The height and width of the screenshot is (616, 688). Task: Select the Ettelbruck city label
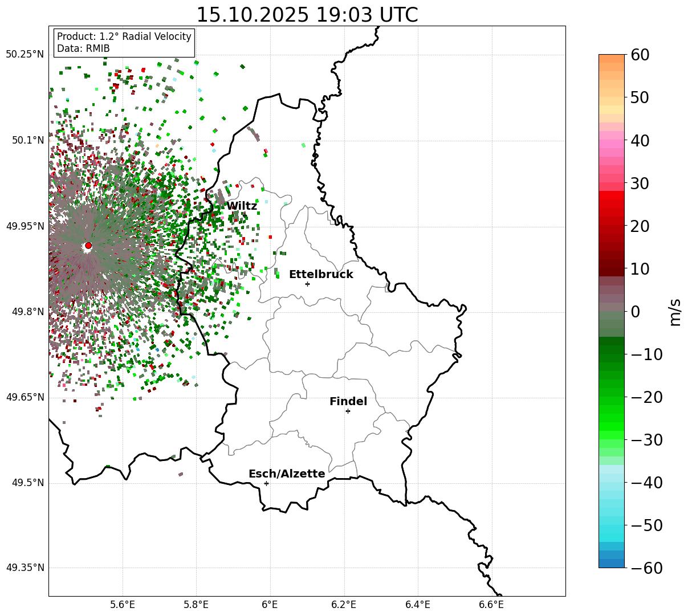click(321, 275)
